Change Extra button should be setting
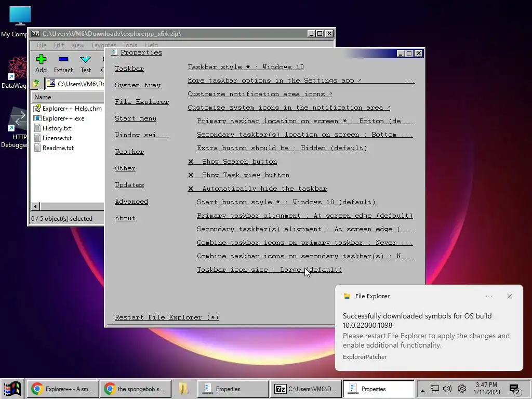 coord(282,148)
